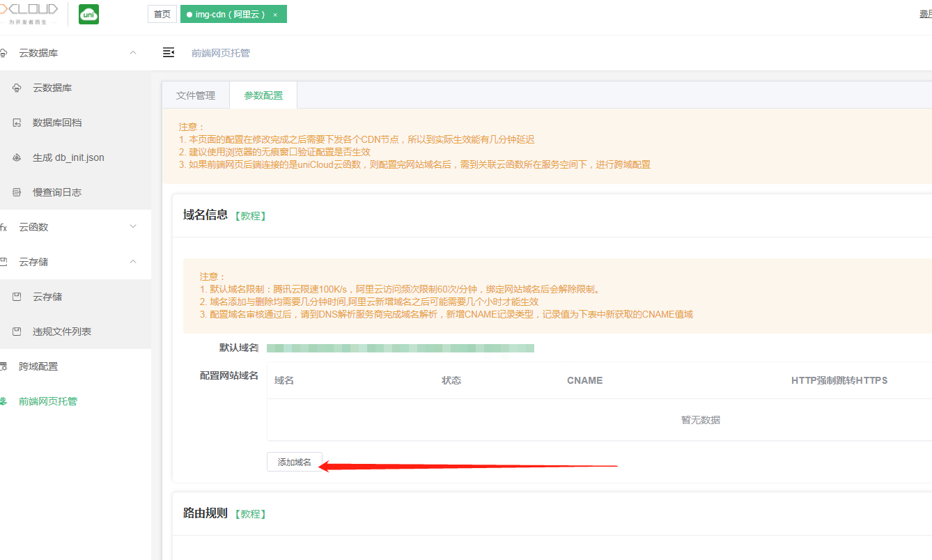This screenshot has width=932, height=560.
Task: Click the 暂无数据 empty table text
Action: point(701,420)
